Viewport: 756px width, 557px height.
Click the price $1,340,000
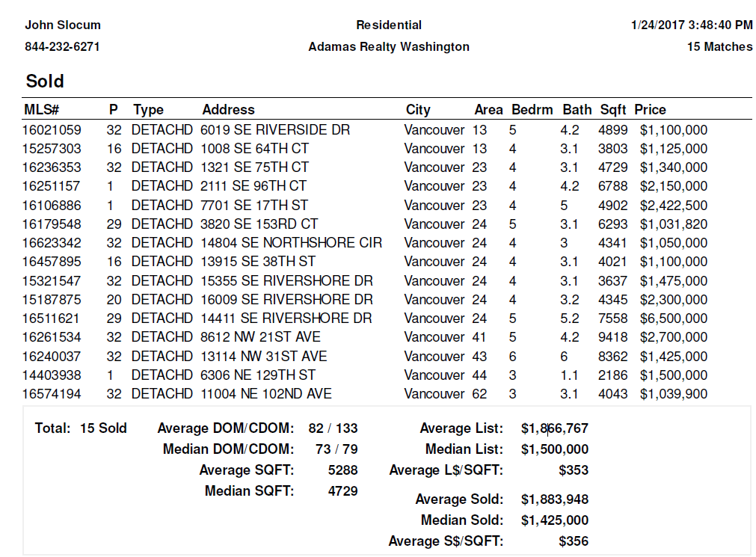click(x=674, y=167)
